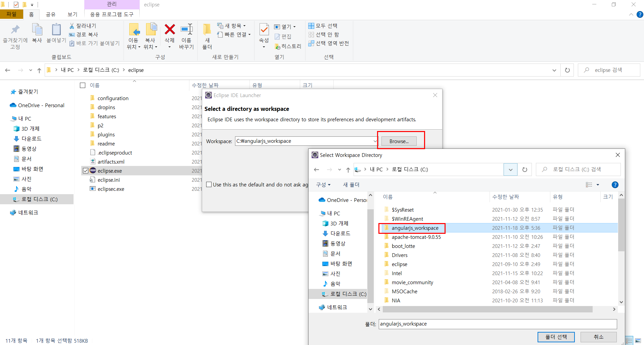Create a new folder via 새 폴더 ribbon icon

pyautogui.click(x=207, y=36)
